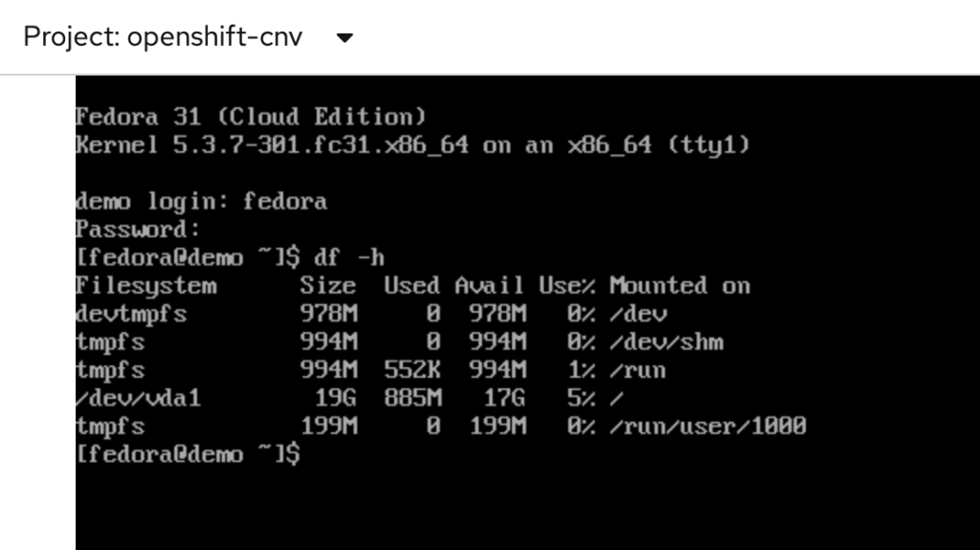Click the caret arrow beside the project name

tap(345, 38)
